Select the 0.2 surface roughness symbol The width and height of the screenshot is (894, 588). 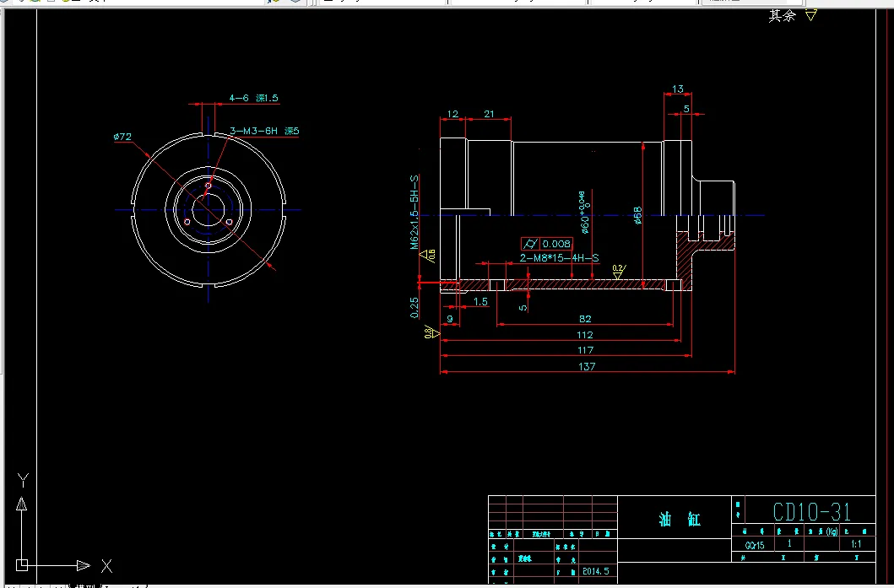click(x=619, y=271)
